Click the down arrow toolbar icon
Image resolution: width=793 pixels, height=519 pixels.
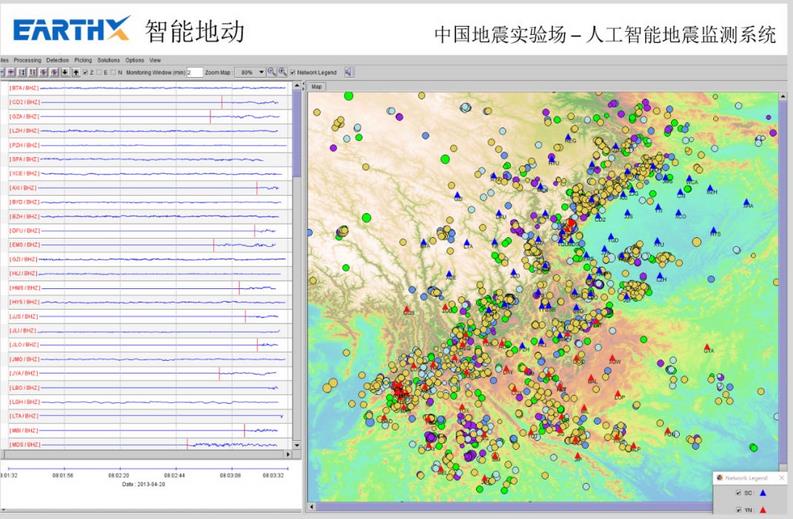pos(65,72)
